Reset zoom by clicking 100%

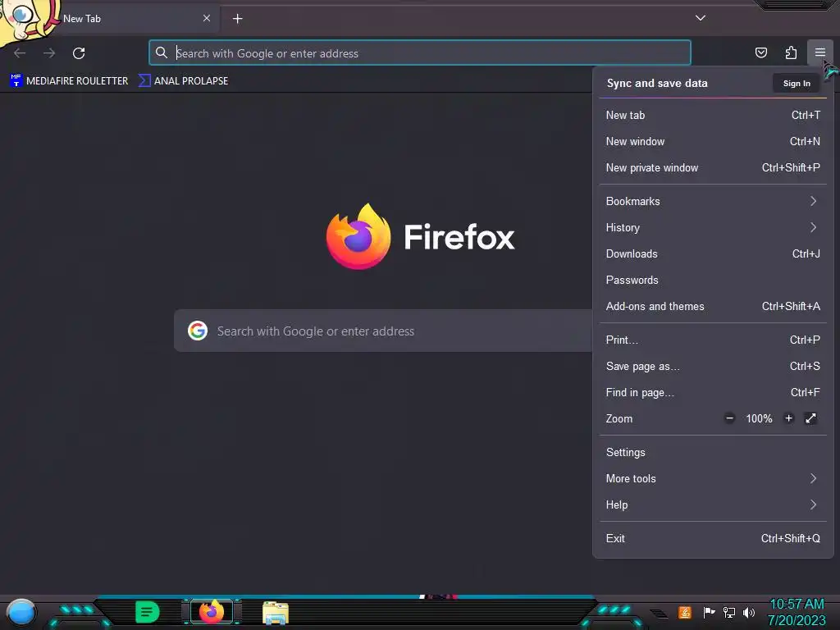759,418
